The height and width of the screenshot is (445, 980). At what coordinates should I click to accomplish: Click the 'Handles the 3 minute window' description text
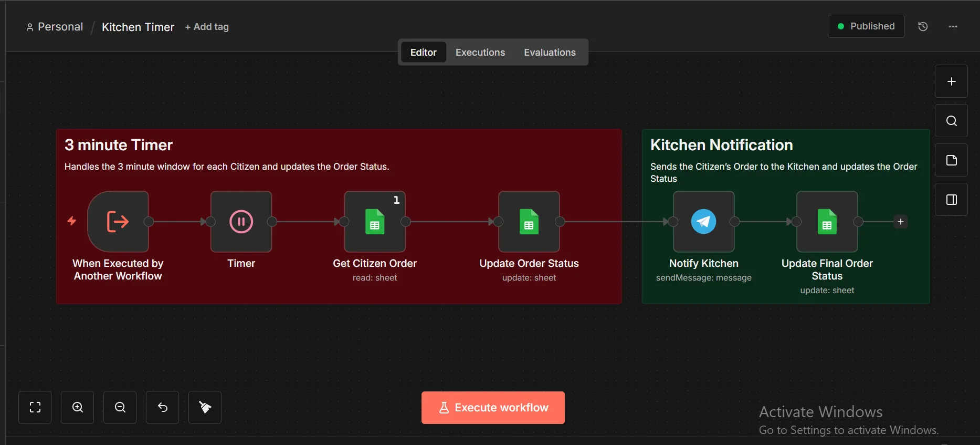pos(227,167)
